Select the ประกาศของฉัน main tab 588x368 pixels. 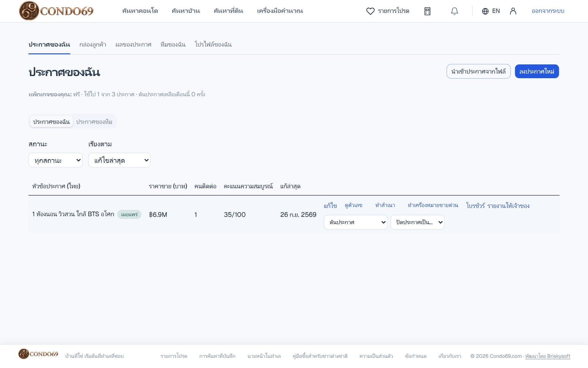click(x=49, y=44)
